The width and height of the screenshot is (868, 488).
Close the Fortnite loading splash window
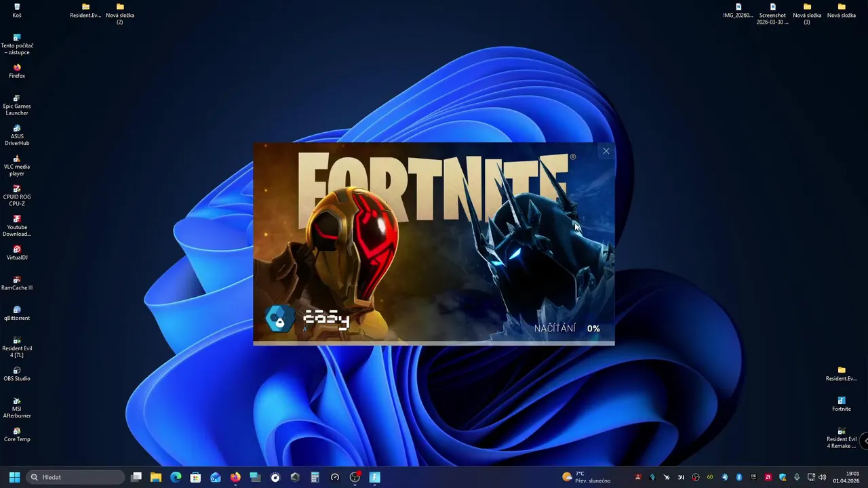pyautogui.click(x=606, y=151)
